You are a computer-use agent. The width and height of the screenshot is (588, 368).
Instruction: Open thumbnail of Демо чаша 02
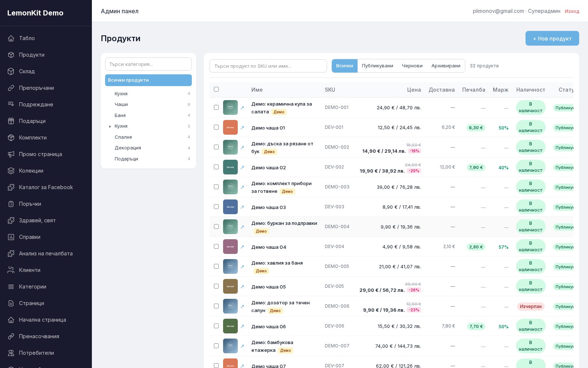[230, 167]
